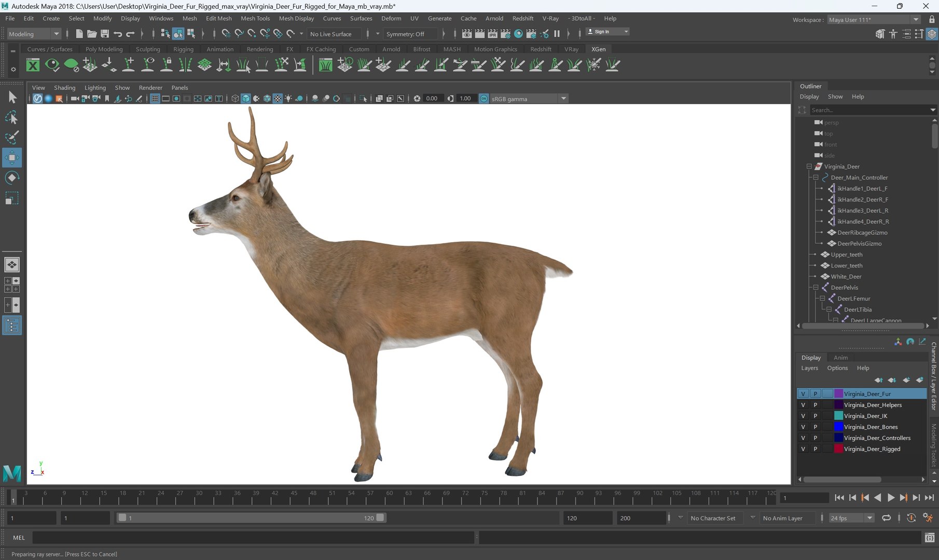Click the time range slider bar
The width and height of the screenshot is (939, 560).
coord(251,517)
